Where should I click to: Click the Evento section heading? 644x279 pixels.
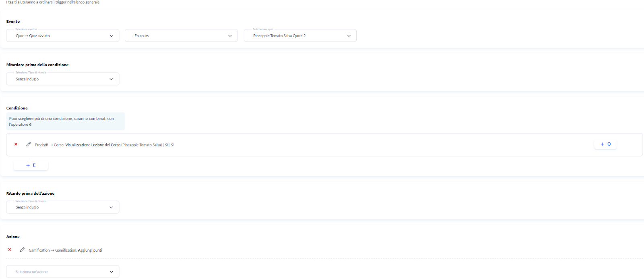pos(13,21)
